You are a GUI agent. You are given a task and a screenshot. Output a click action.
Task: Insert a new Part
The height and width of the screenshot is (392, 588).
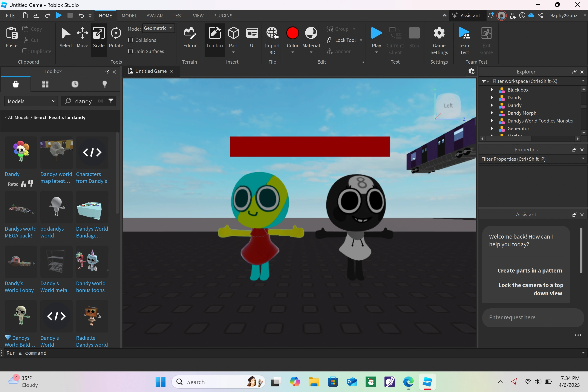233,34
